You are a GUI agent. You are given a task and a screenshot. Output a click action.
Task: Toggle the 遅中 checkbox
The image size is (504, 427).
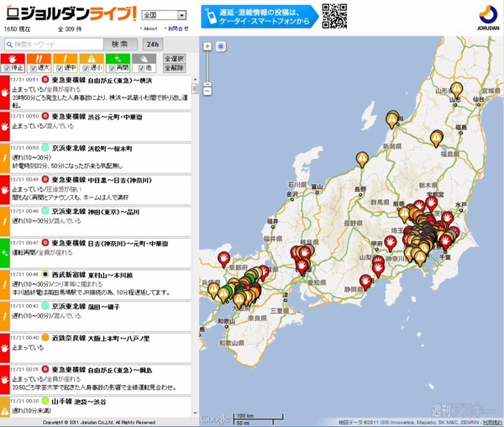click(x=60, y=68)
